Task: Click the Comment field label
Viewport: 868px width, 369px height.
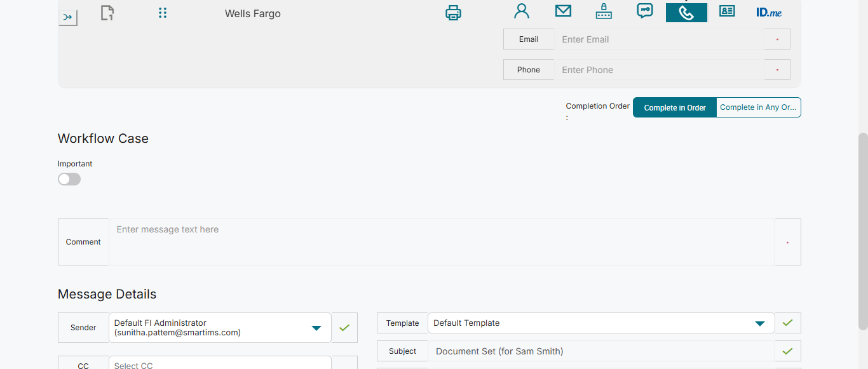Action: 83,242
